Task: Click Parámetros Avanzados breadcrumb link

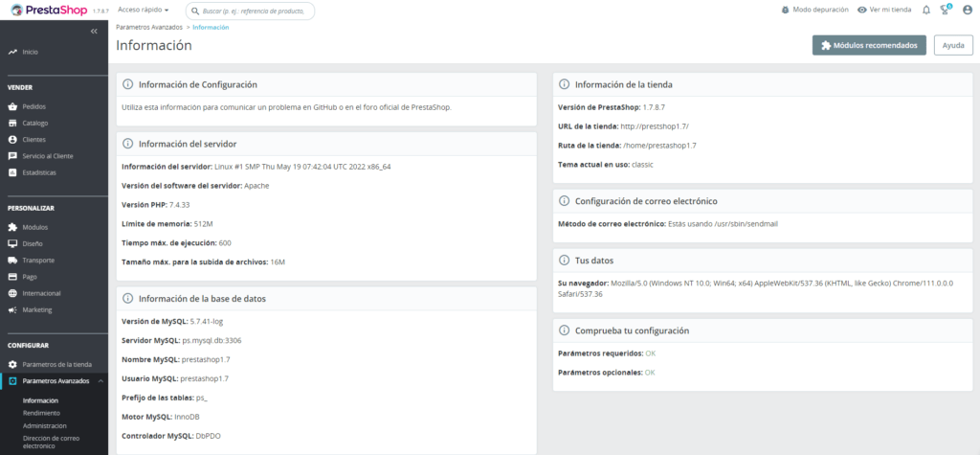Action: (149, 28)
